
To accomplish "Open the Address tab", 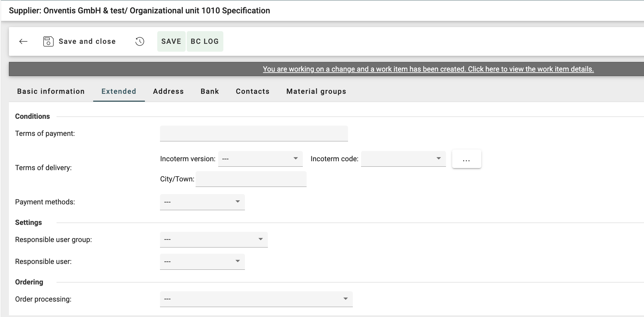I will [x=168, y=91].
